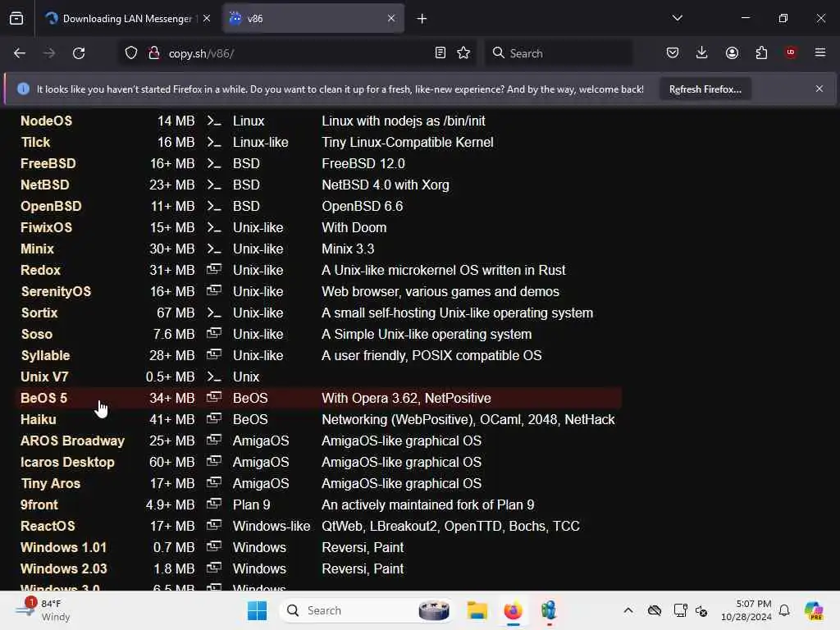Close the Downloading LAN Messenger tab
Screen dimensions: 840x630
click(207, 18)
